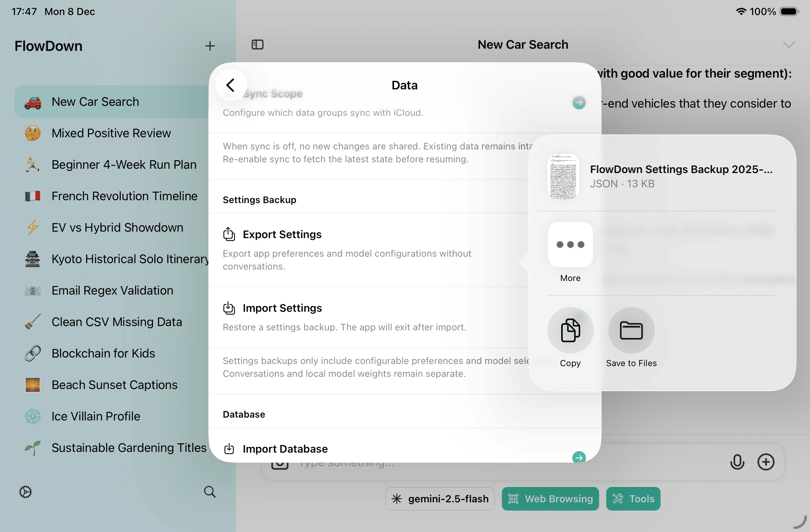Viewport: 810px width, 532px height.
Task: Open the gemini-2.5-flash model picker
Action: [440, 499]
